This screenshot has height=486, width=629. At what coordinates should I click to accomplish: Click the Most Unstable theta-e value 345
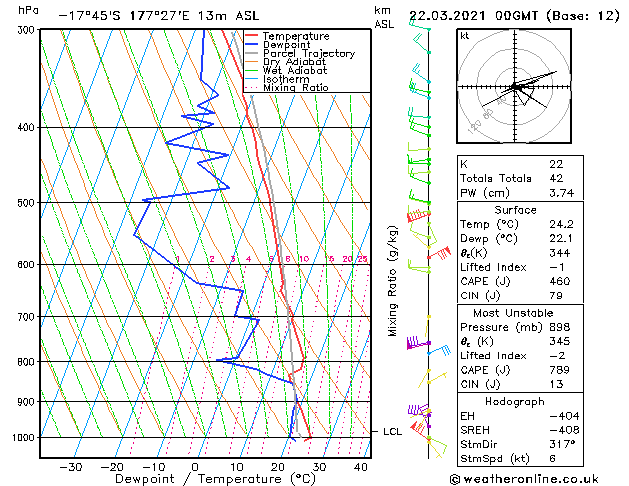(560, 341)
